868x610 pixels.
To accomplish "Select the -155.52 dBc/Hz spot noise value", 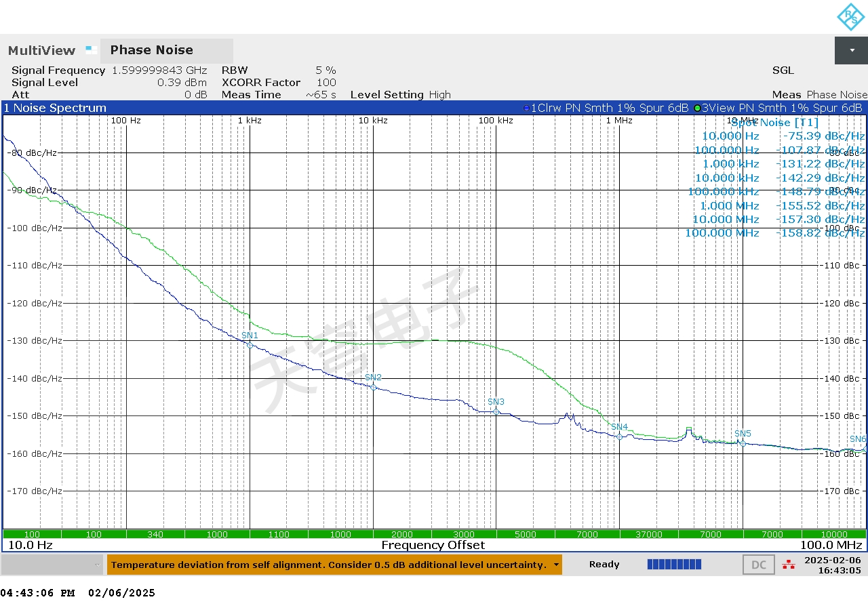I will (821, 205).
